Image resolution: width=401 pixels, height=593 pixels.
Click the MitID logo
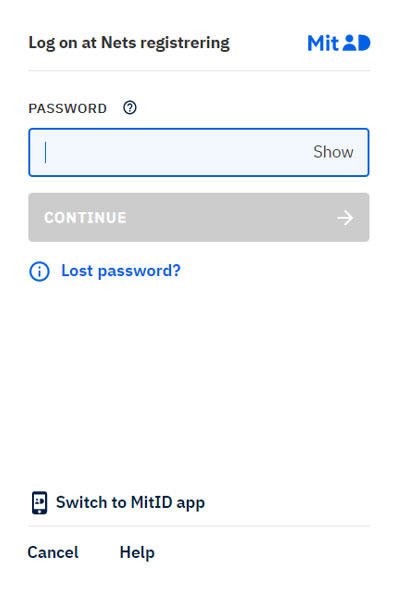[339, 43]
